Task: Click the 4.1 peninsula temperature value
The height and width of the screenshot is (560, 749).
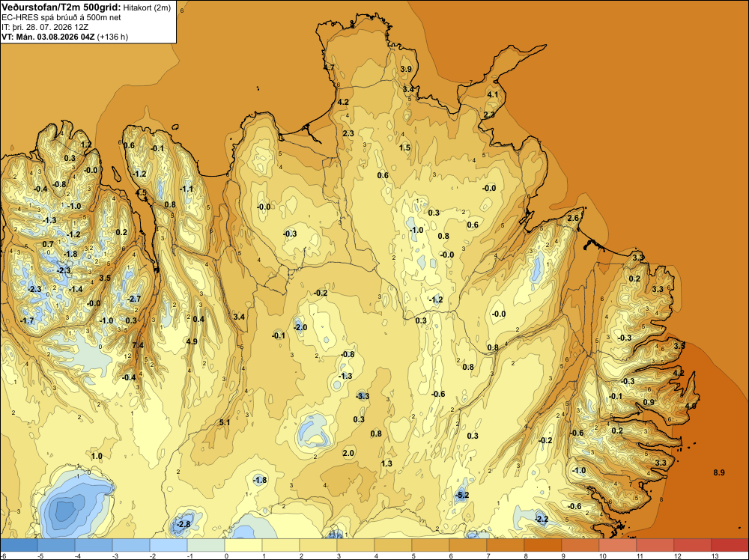Action: pyautogui.click(x=493, y=94)
